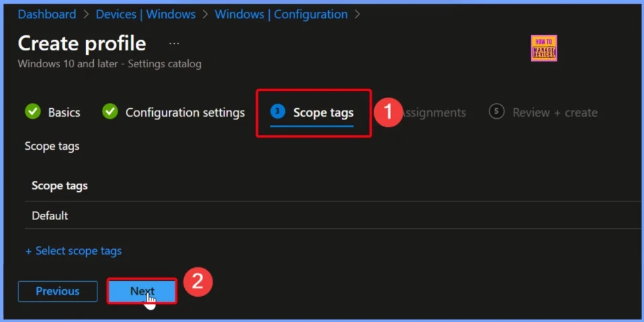This screenshot has height=322, width=644.
Task: Click the Scope tags section heading
Action: (x=52, y=146)
